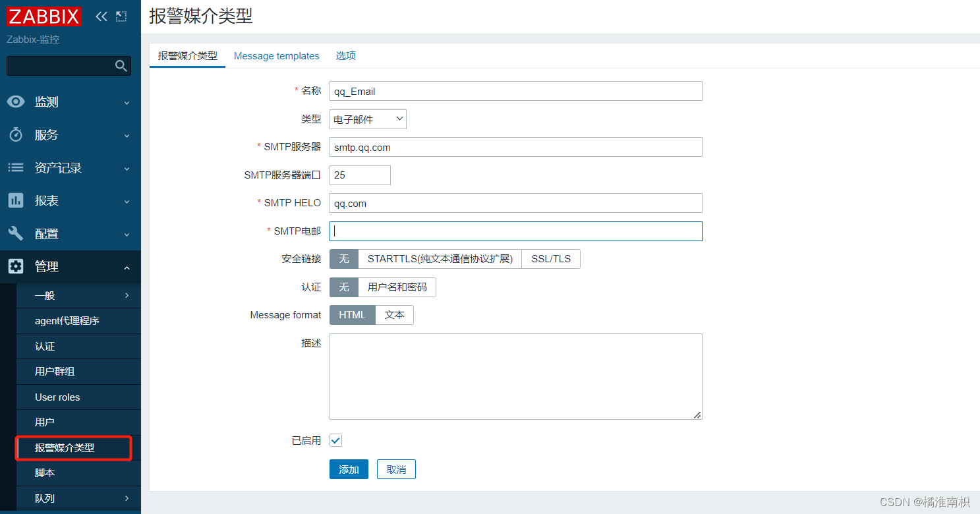The image size is (980, 514).
Task: Open the 队列 submenu arrow
Action: point(127,498)
